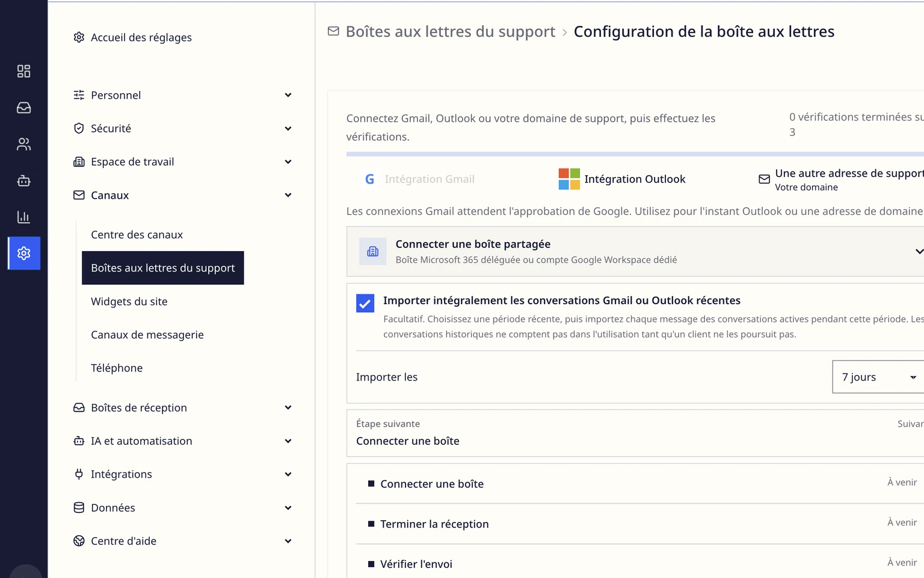Expand the Boîtes de réception chevron
This screenshot has width=924, height=578.
[288, 408]
